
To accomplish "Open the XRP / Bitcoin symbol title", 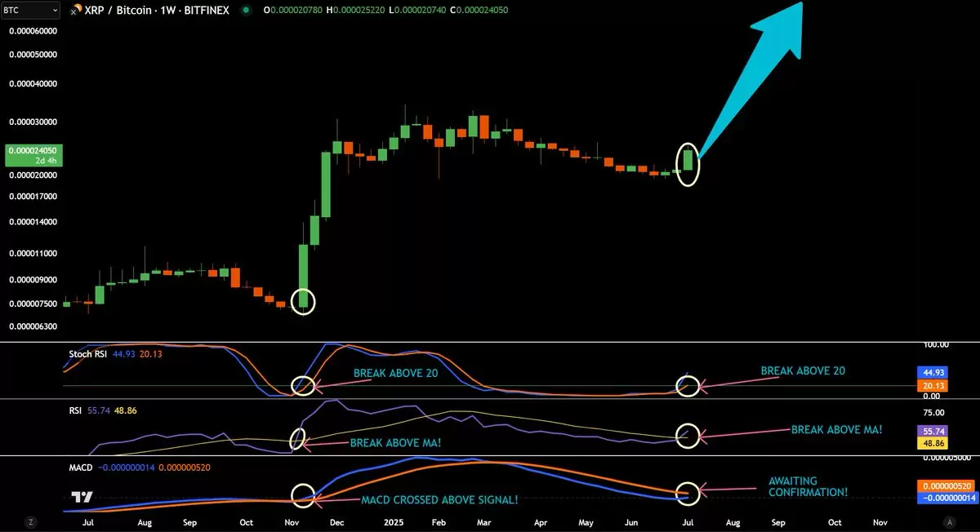I will coord(158,11).
